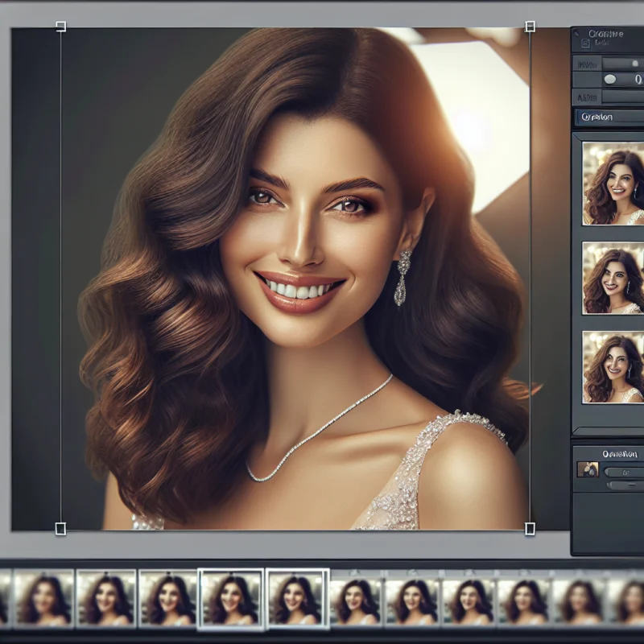Select the bottom preset preview in the right panel
The height and width of the screenshot is (644, 644).
pyautogui.click(x=613, y=367)
